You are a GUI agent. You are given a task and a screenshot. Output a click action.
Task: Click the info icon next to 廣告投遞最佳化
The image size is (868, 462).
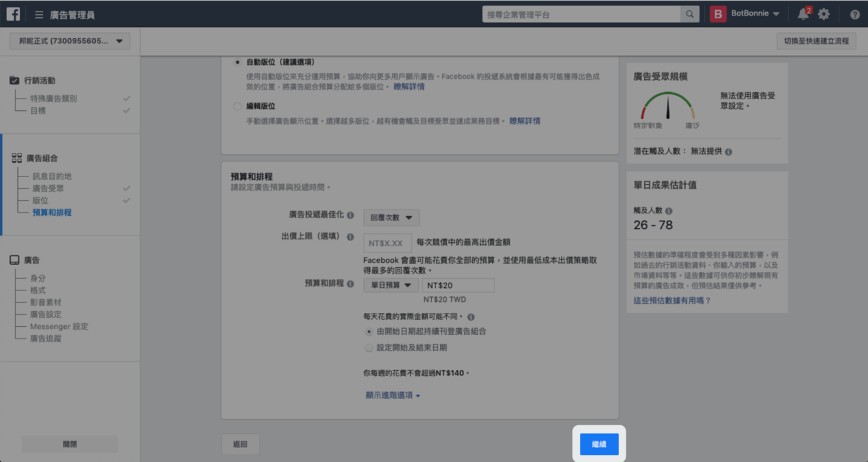click(x=350, y=215)
